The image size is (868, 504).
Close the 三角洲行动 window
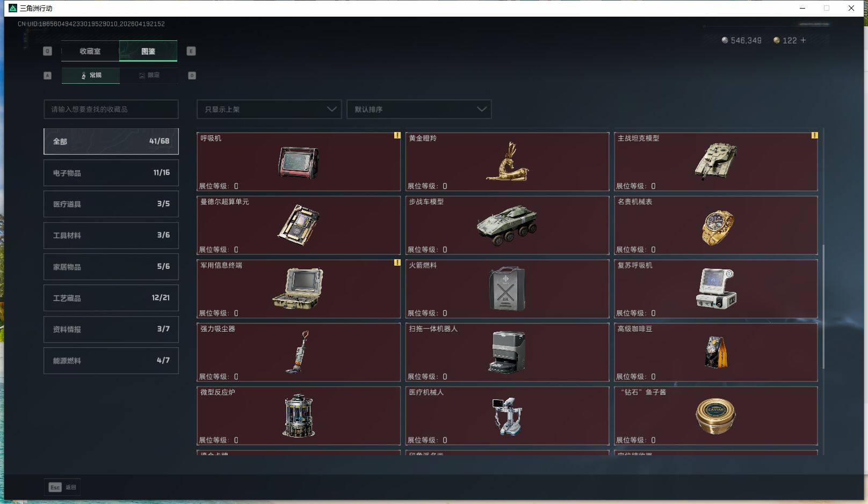[851, 8]
